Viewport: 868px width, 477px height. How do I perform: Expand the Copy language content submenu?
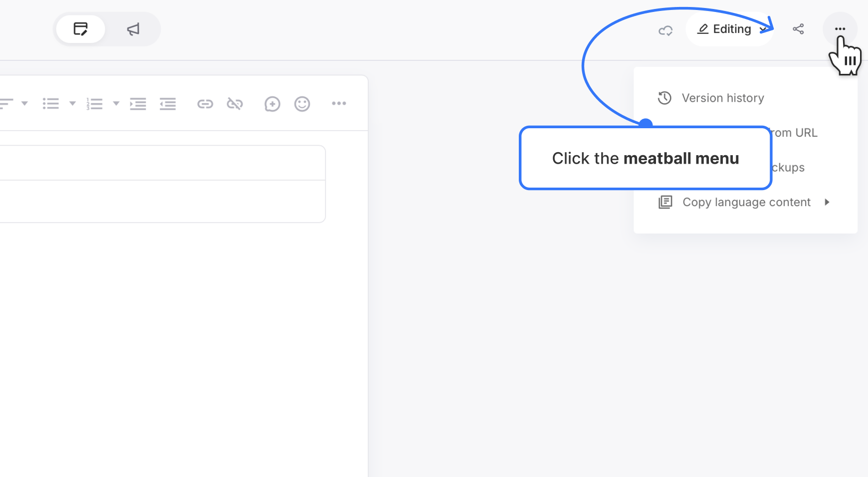tap(828, 202)
